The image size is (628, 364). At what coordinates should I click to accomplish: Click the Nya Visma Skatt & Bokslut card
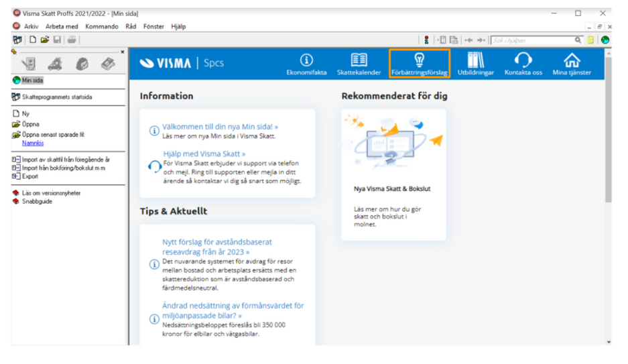393,174
